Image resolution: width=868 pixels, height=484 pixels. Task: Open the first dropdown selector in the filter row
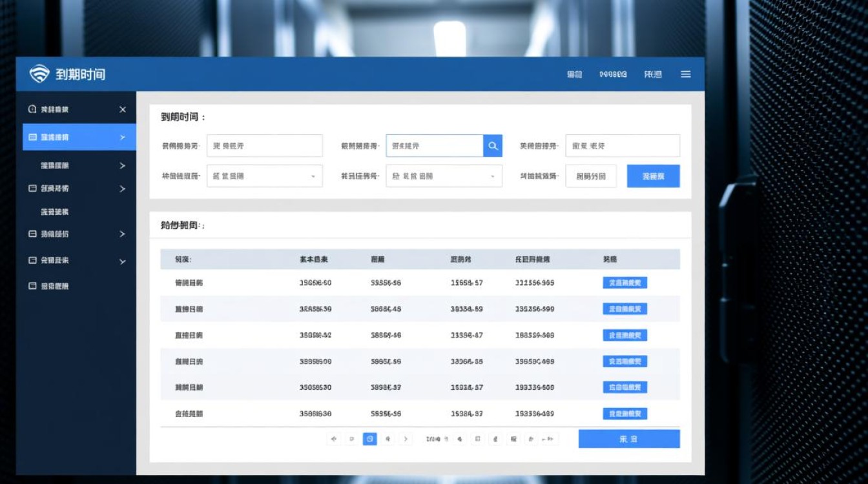pyautogui.click(x=265, y=176)
